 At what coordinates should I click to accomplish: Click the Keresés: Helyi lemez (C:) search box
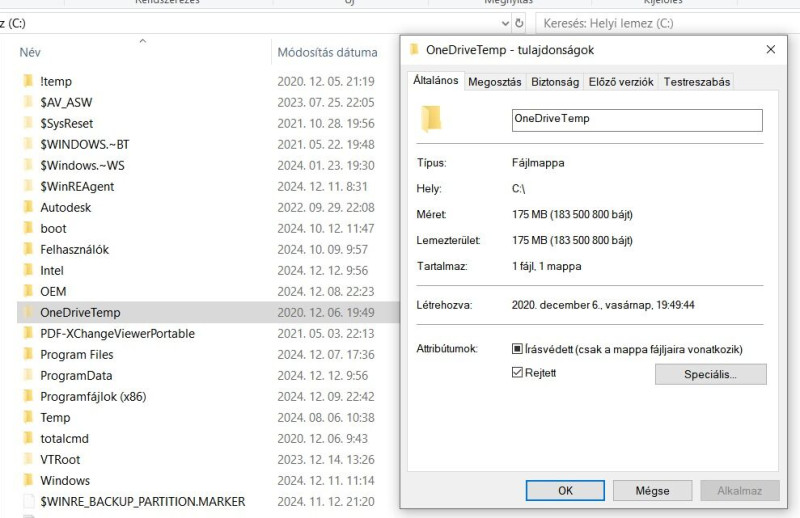pyautogui.click(x=666, y=23)
